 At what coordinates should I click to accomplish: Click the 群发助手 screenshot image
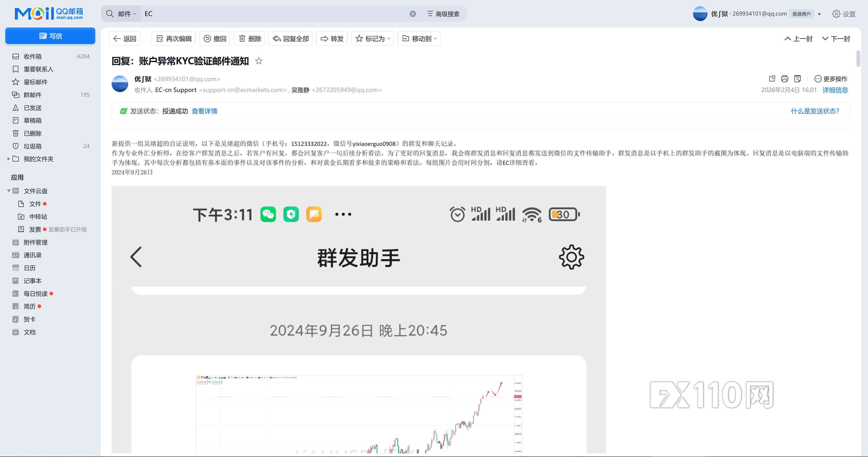(359, 320)
